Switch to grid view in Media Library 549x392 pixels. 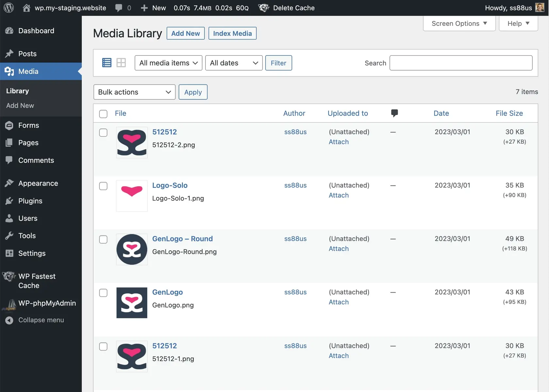121,62
